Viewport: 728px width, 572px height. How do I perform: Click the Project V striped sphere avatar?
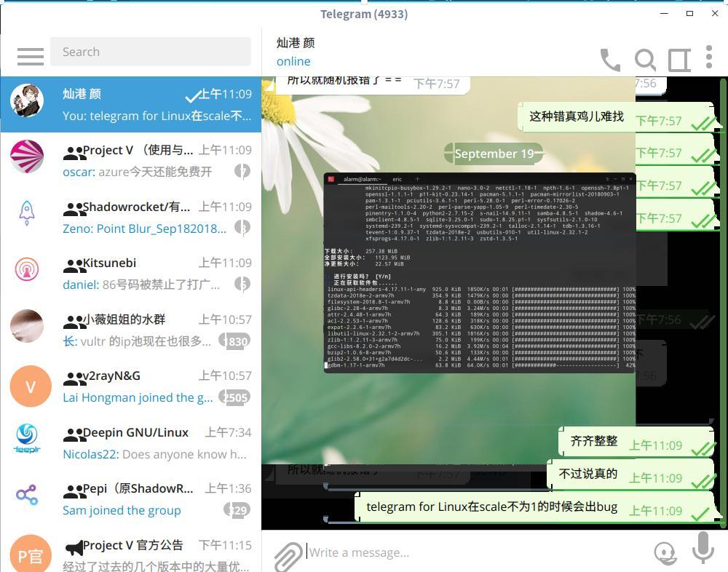click(27, 156)
